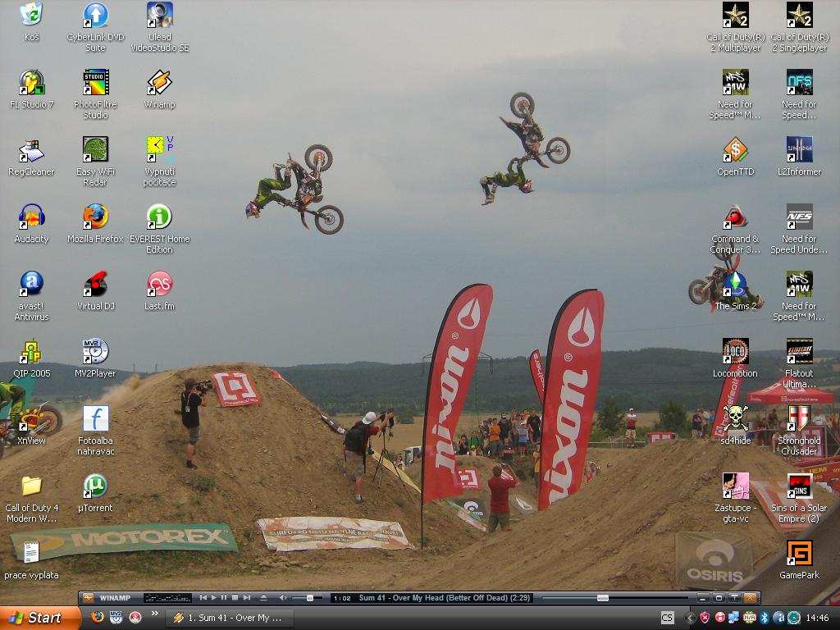This screenshot has height=630, width=840.
Task: Click the avast tray icon
Action: pyautogui.click(x=778, y=618)
